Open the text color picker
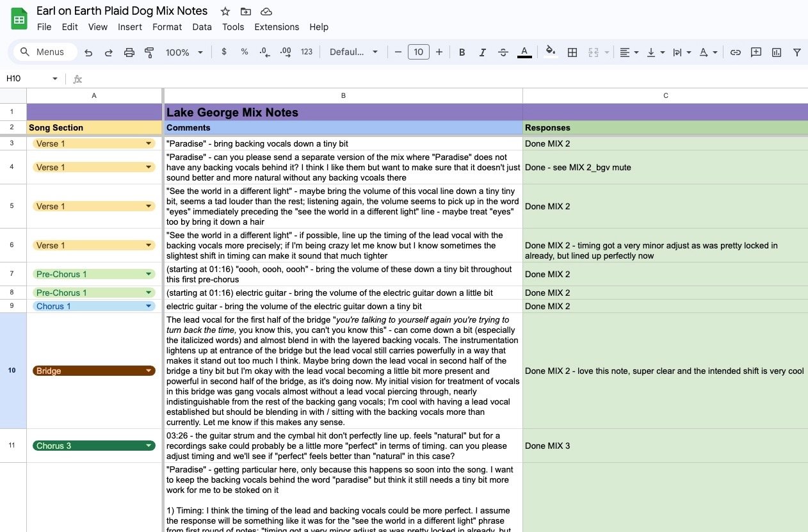 point(524,52)
